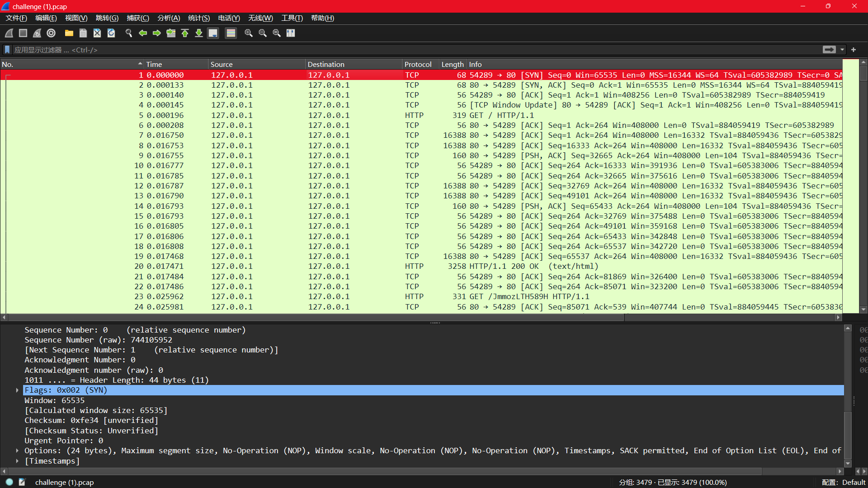
Task: Save this capture file
Action: click(x=83, y=33)
